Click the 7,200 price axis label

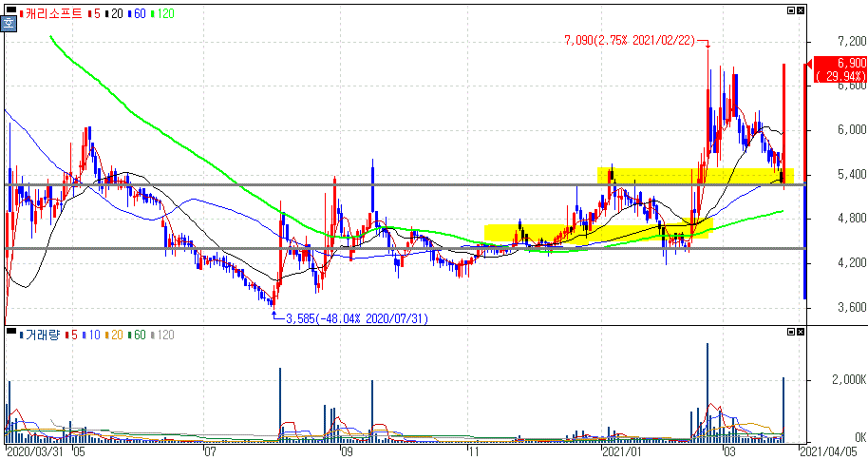click(x=852, y=42)
